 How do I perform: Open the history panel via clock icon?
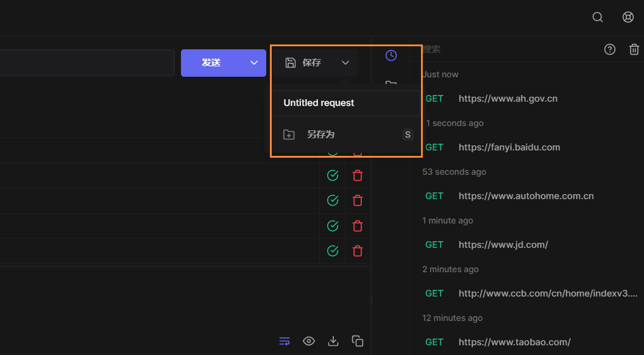pyautogui.click(x=391, y=55)
